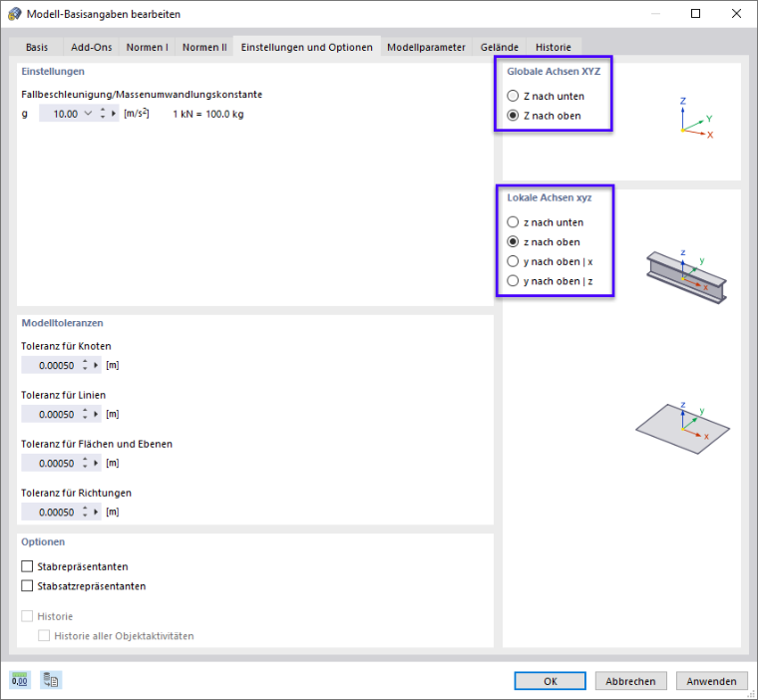Click the units and decimal places icon
Viewport: 758px width, 700px height.
tap(20, 680)
